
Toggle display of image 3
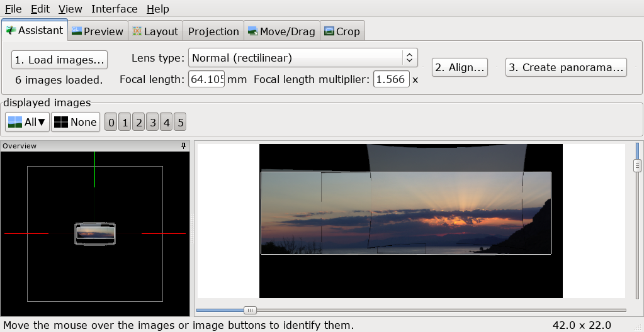tap(152, 122)
